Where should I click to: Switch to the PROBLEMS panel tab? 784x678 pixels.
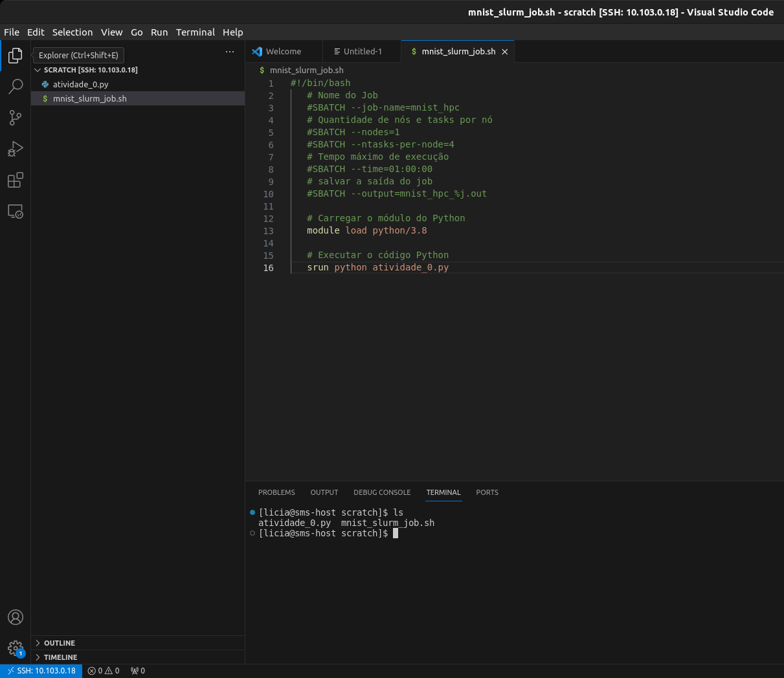coord(276,492)
